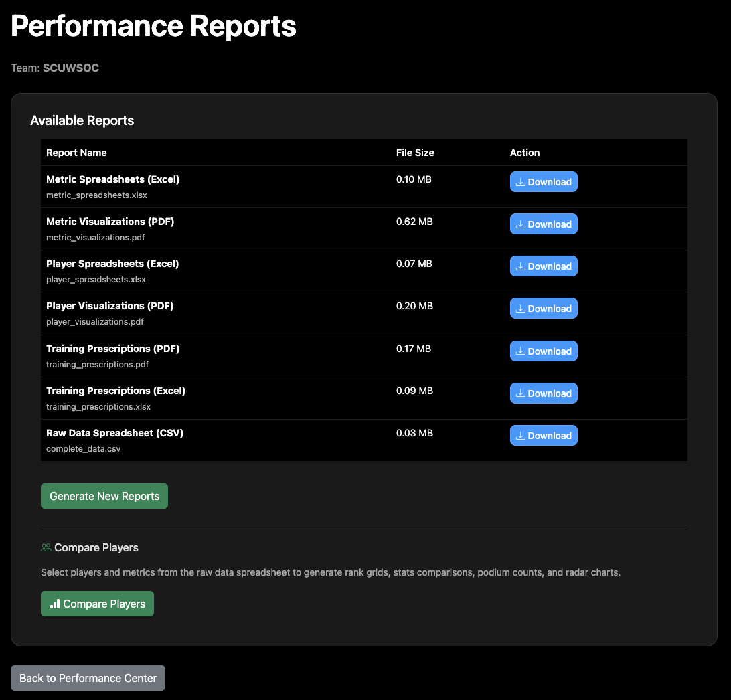Click bar chart icon on Compare Players button
The height and width of the screenshot is (700, 731).
click(55, 604)
